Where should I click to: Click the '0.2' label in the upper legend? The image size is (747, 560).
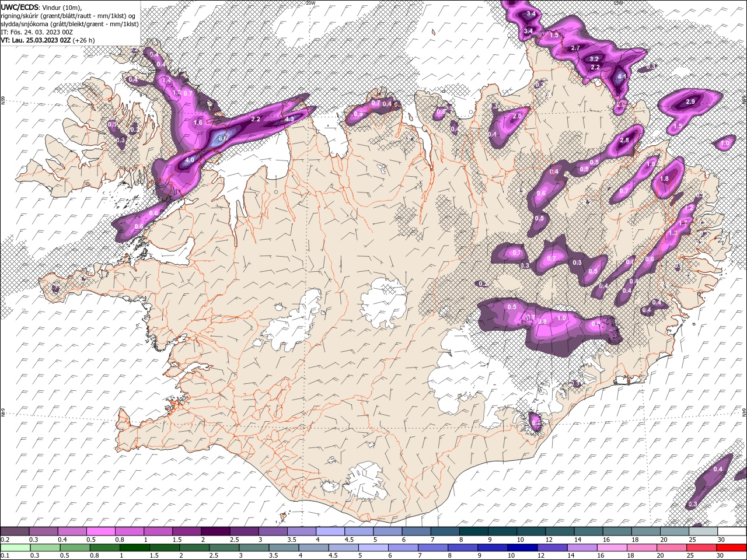[x=5, y=540]
